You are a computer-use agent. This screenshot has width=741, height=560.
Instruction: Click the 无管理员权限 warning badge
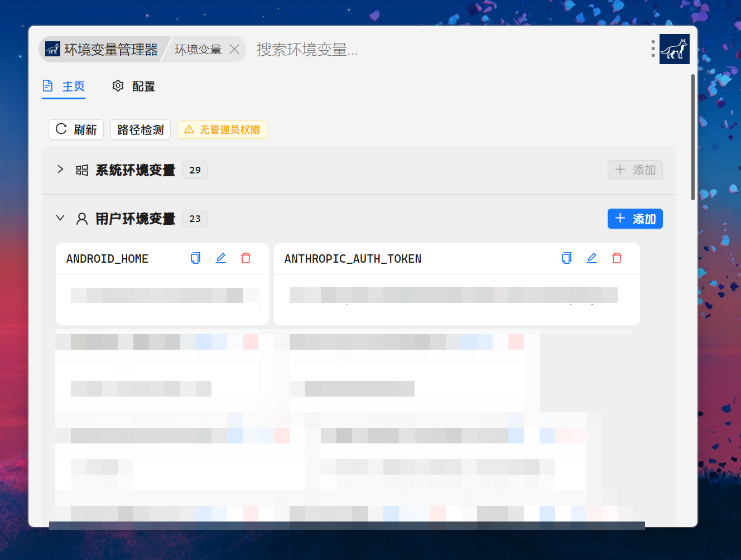(x=222, y=130)
